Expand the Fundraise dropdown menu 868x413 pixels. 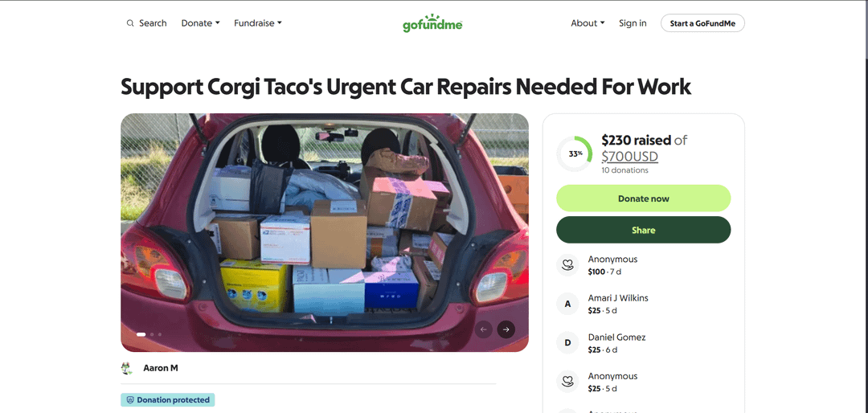pyautogui.click(x=258, y=23)
